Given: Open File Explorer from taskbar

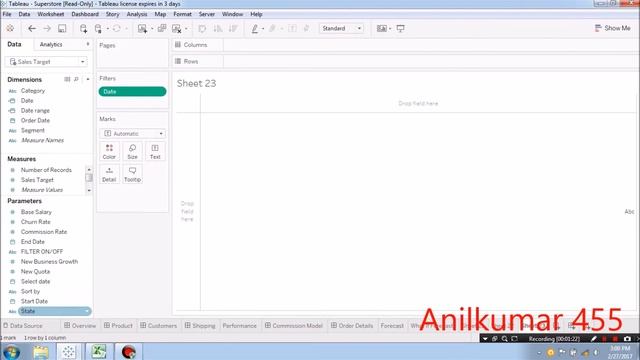Looking at the screenshot, I should click(41, 352).
